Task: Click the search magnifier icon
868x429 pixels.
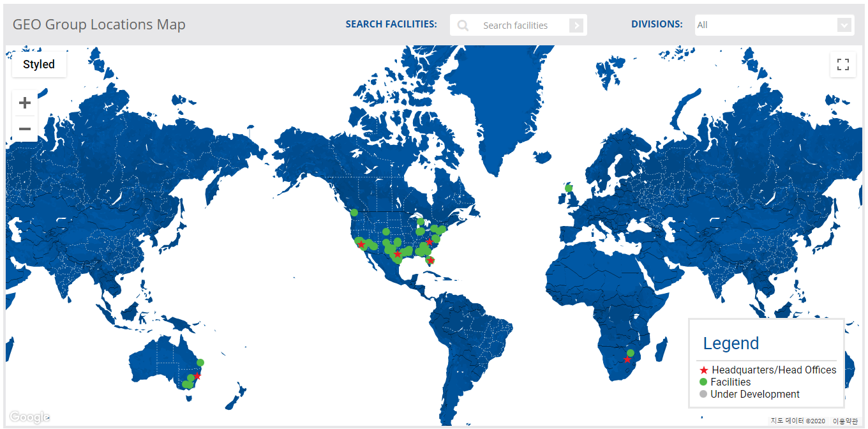Action: click(x=463, y=26)
